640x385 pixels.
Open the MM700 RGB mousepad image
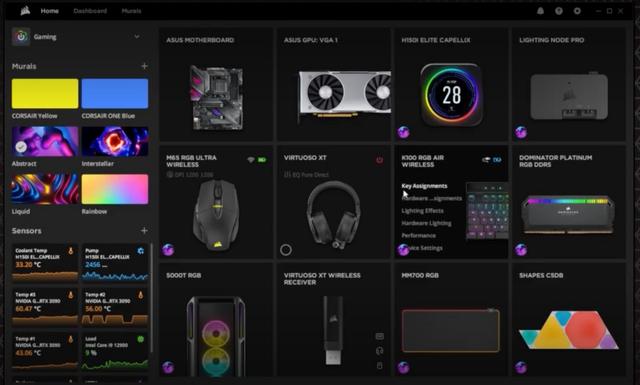click(x=451, y=330)
